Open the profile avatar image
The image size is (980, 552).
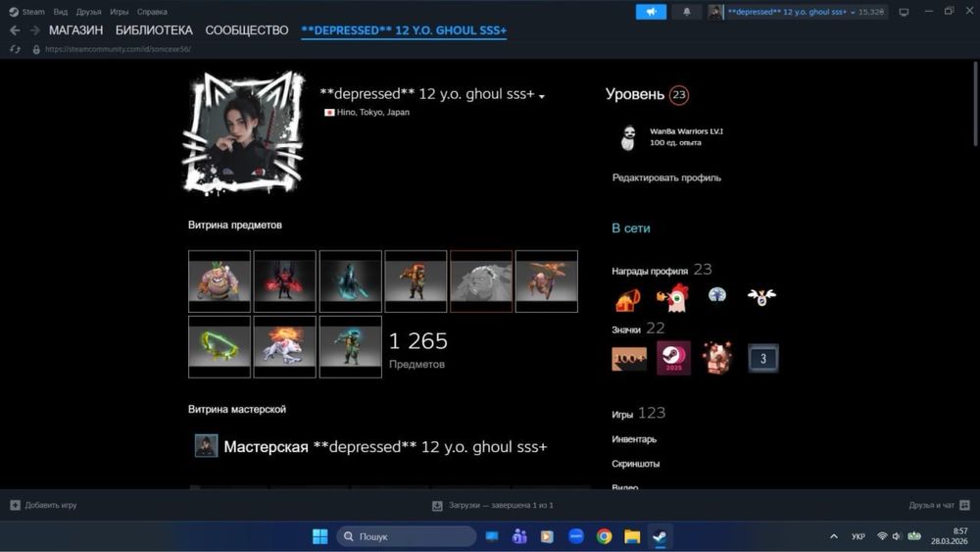click(x=244, y=133)
